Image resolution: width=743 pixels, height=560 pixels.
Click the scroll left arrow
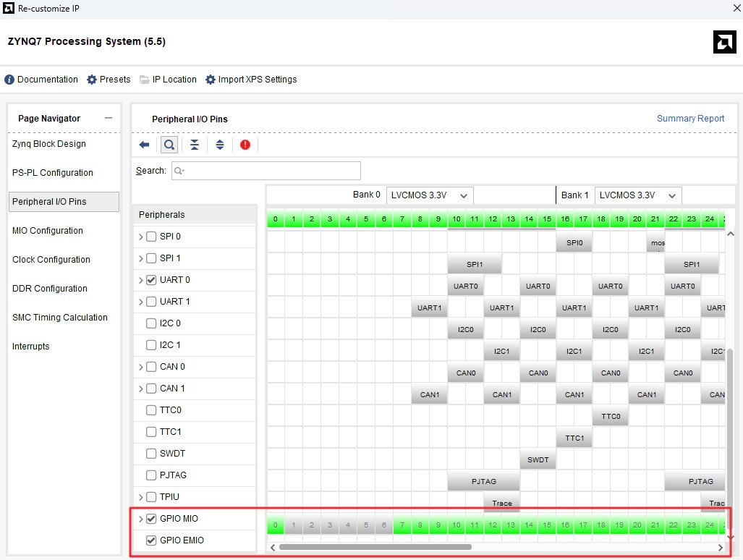(x=273, y=548)
